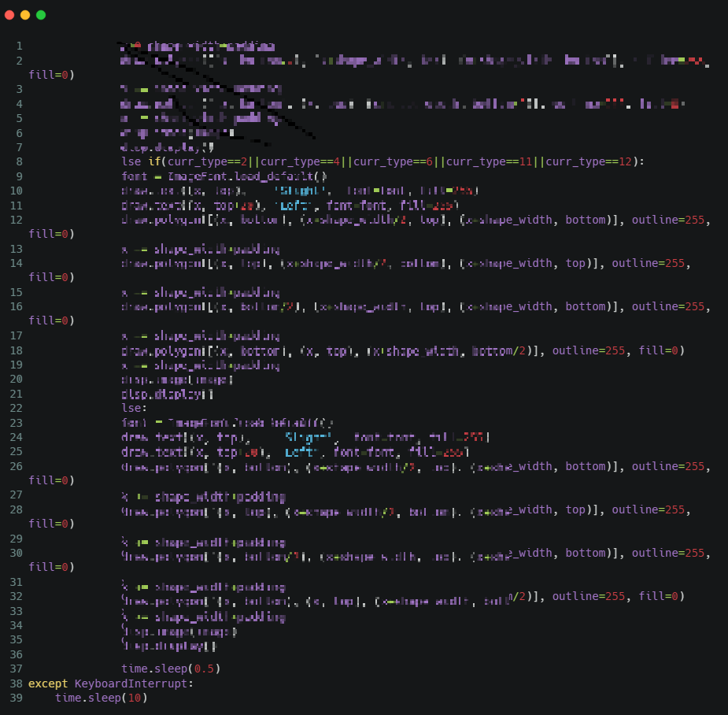Screen dimensions: 728x715
Task: Click line number 37 in the gutter
Action: coord(16,669)
